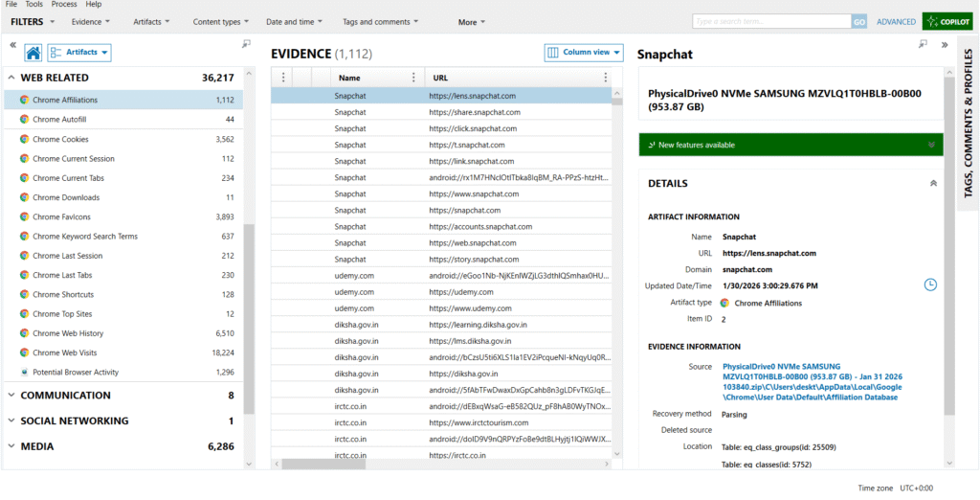Open the Name column options menu
Viewport: 980px width, 500px height.
coord(413,78)
